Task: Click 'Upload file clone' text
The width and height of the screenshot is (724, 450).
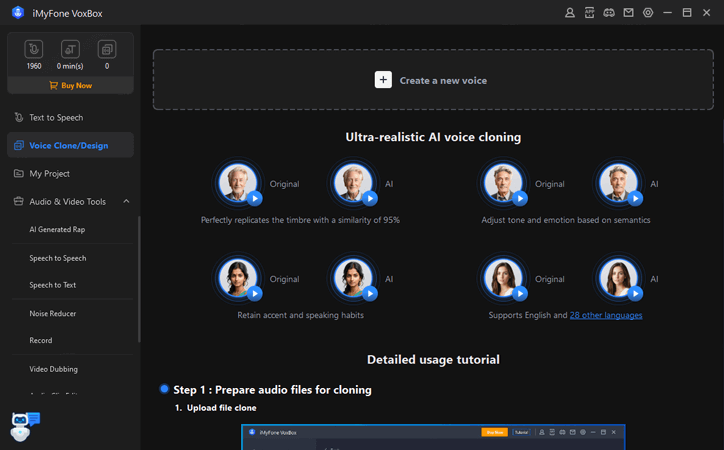Action: [222, 408]
